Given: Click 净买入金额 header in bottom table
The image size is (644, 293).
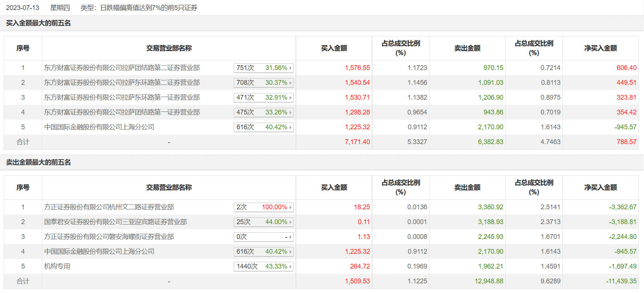Looking at the screenshot, I should tap(600, 187).
